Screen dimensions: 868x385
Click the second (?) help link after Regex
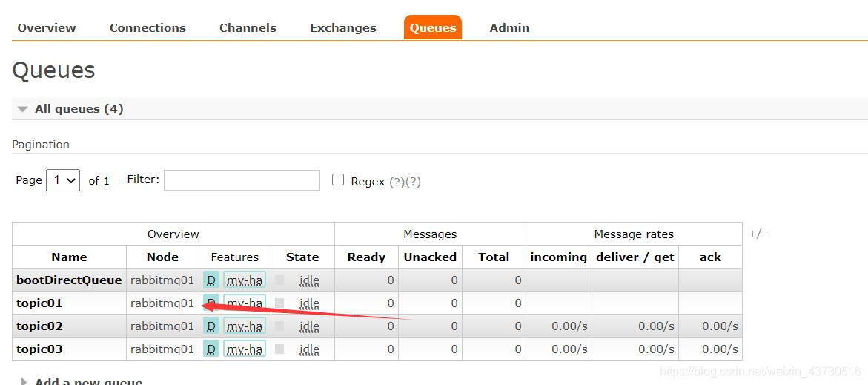click(413, 182)
